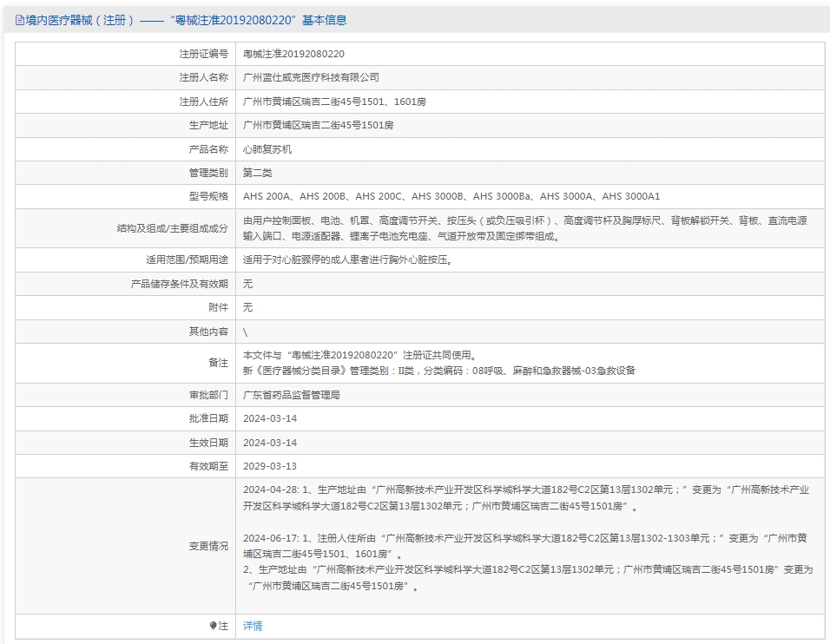Click the 注册人住所 label

pyautogui.click(x=203, y=102)
